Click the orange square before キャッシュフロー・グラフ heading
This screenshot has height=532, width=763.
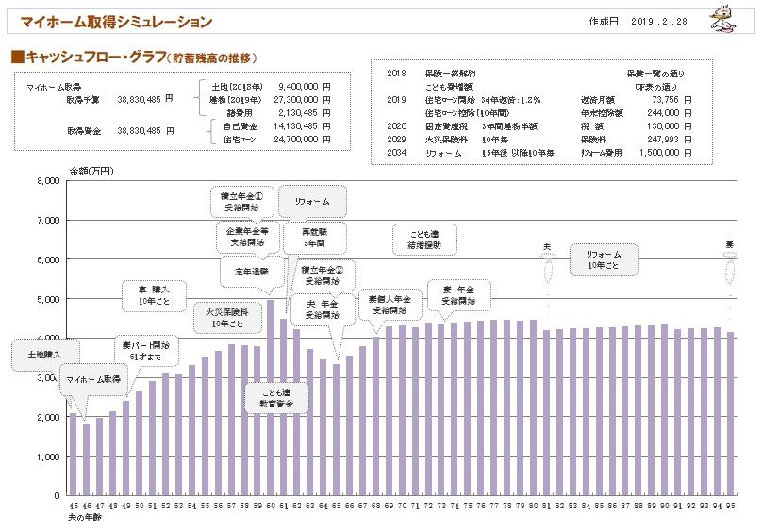[16, 58]
